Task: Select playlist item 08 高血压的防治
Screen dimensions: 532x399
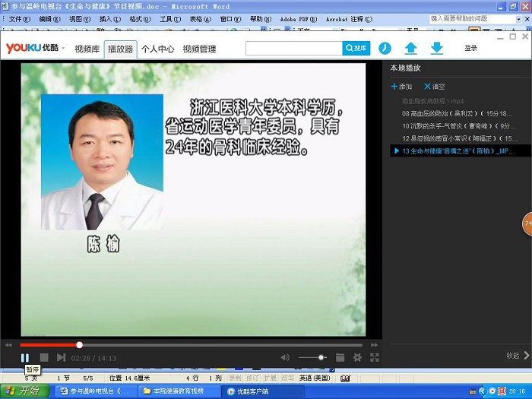Action: 457,113
